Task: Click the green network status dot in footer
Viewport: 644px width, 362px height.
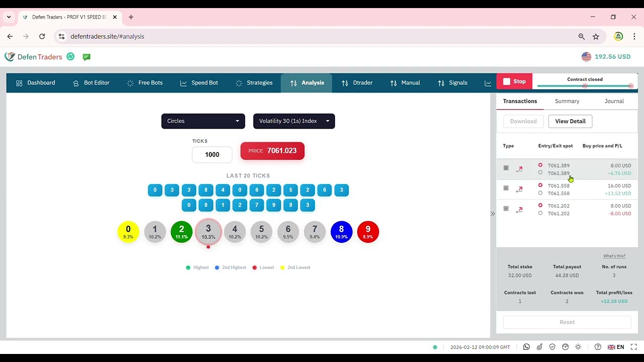Action: click(435, 347)
